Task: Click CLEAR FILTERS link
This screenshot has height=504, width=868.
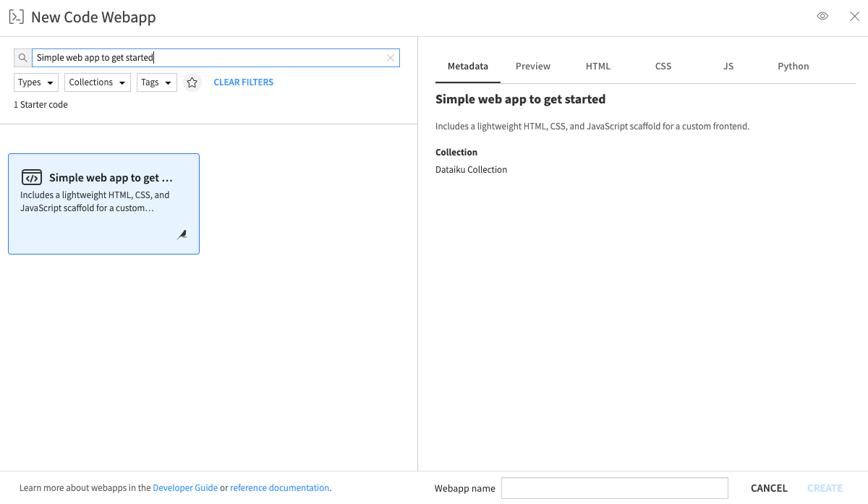Action: 244,82
